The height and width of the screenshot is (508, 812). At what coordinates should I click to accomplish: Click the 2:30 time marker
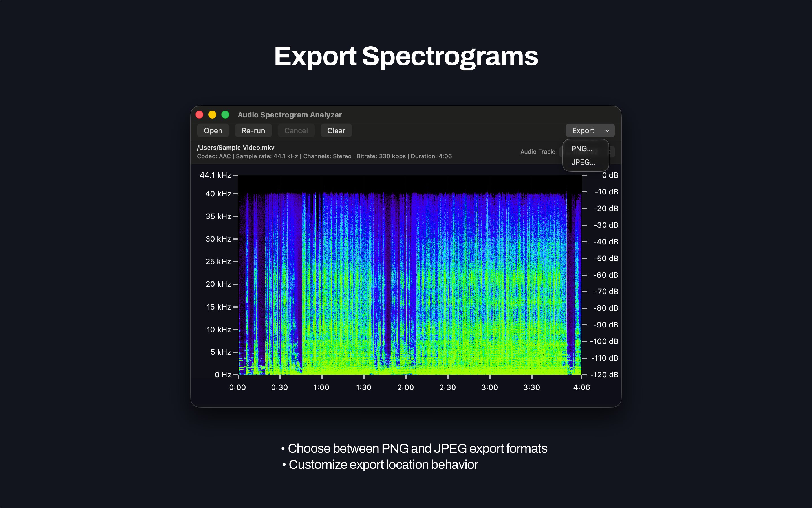(448, 387)
